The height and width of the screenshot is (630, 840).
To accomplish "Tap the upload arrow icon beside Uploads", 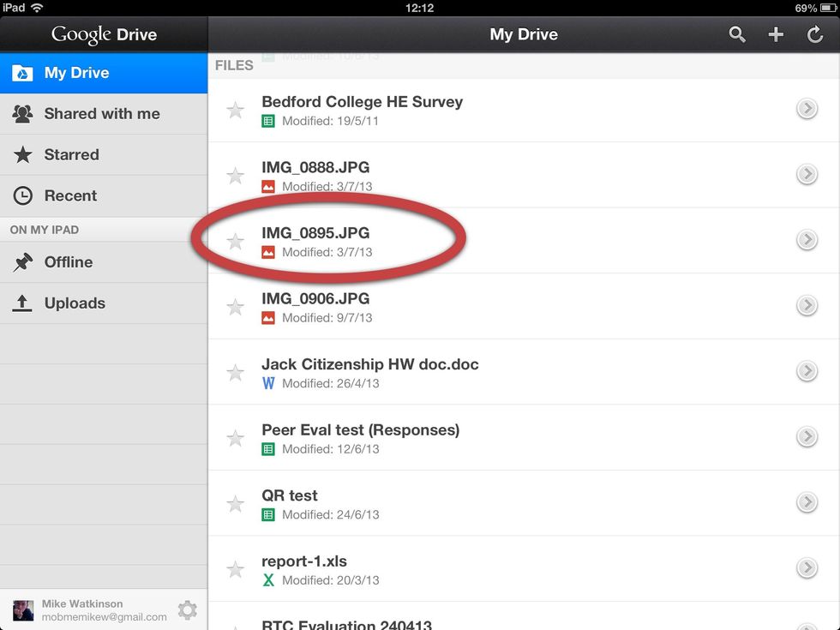I will 22,303.
